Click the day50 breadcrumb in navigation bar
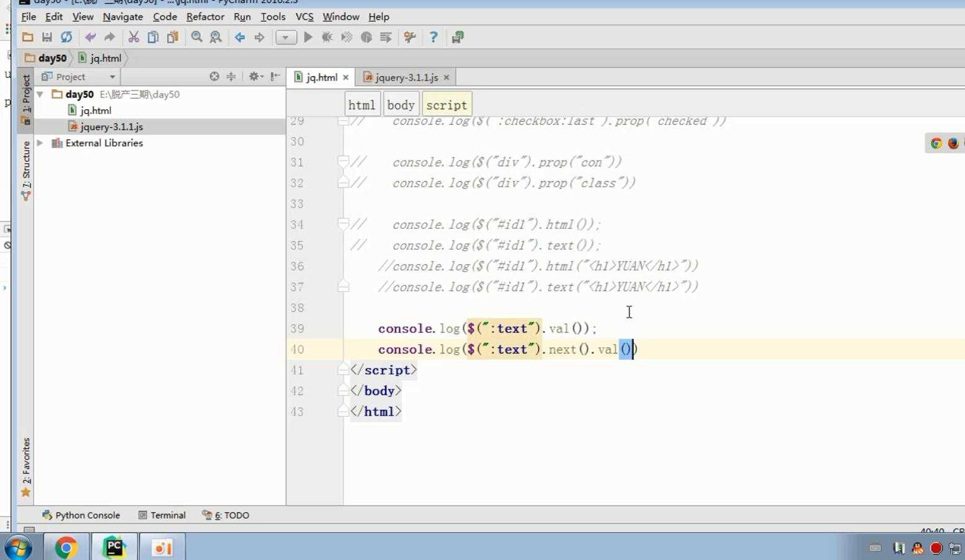The width and height of the screenshot is (965, 560). pos(47,58)
